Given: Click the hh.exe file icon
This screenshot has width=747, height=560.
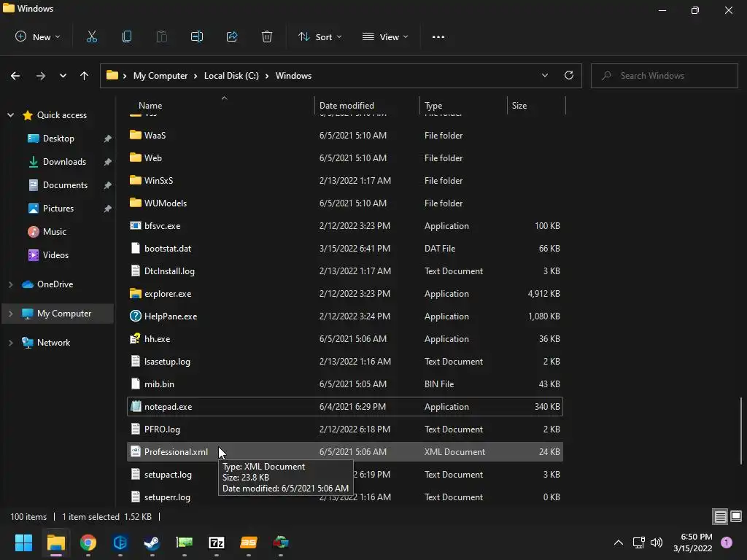Looking at the screenshot, I should [x=136, y=338].
